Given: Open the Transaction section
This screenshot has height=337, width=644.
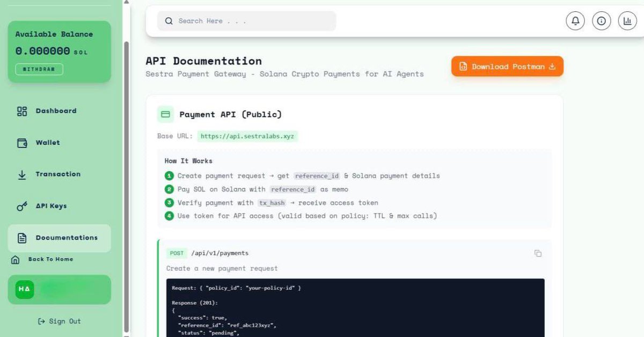Looking at the screenshot, I should coord(59,174).
